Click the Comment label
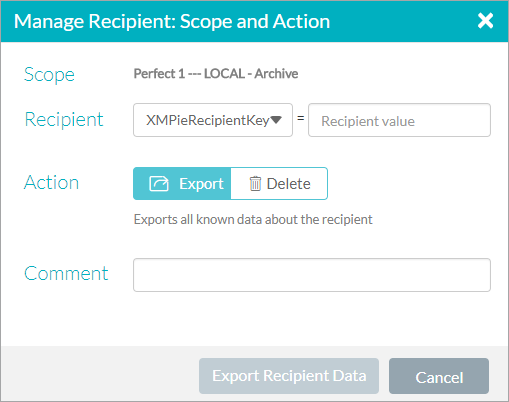 pyautogui.click(x=66, y=273)
